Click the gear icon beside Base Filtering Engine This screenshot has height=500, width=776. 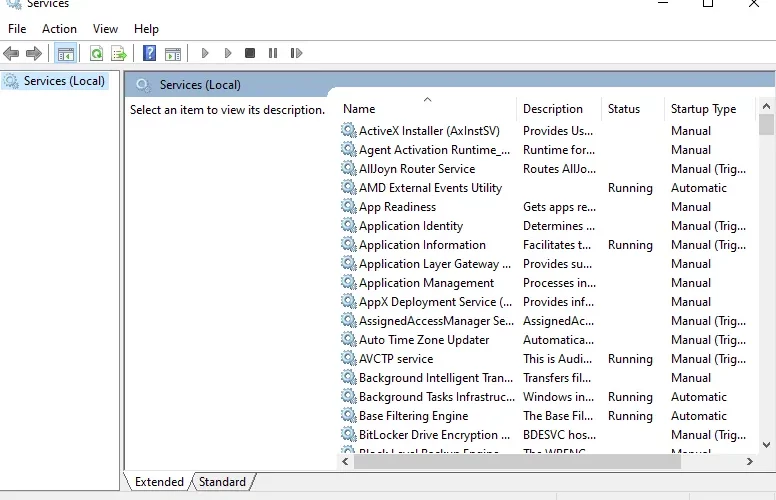(x=348, y=415)
